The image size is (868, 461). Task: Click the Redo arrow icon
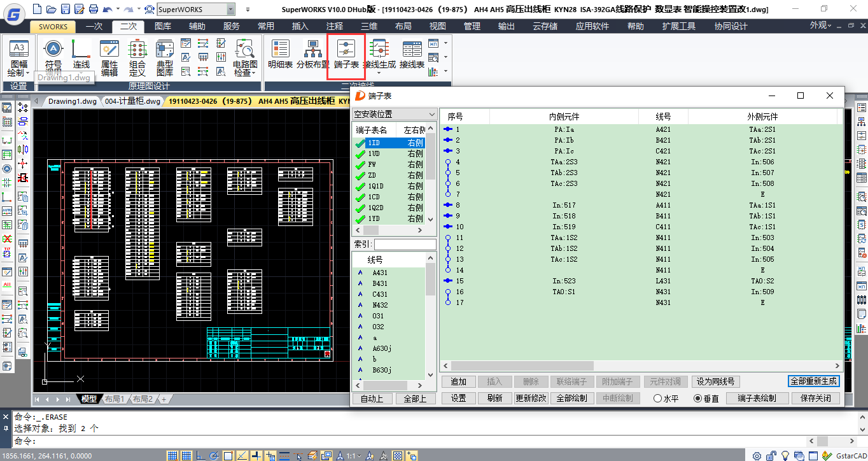tap(128, 9)
